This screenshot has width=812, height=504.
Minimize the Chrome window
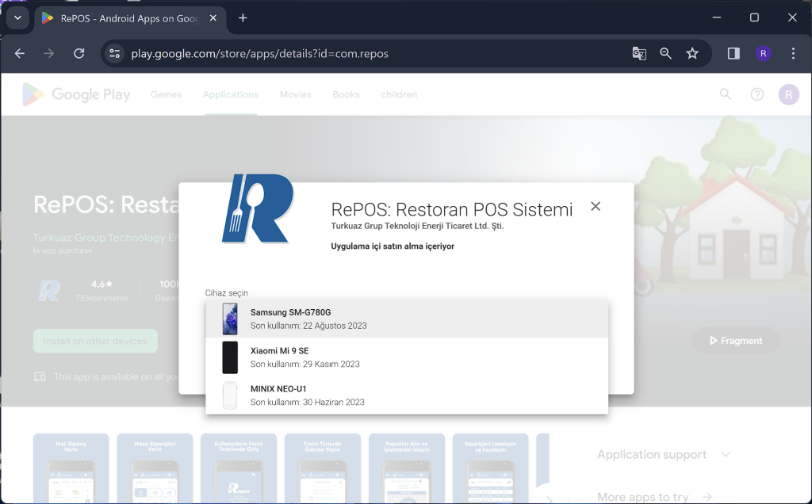[x=717, y=17]
